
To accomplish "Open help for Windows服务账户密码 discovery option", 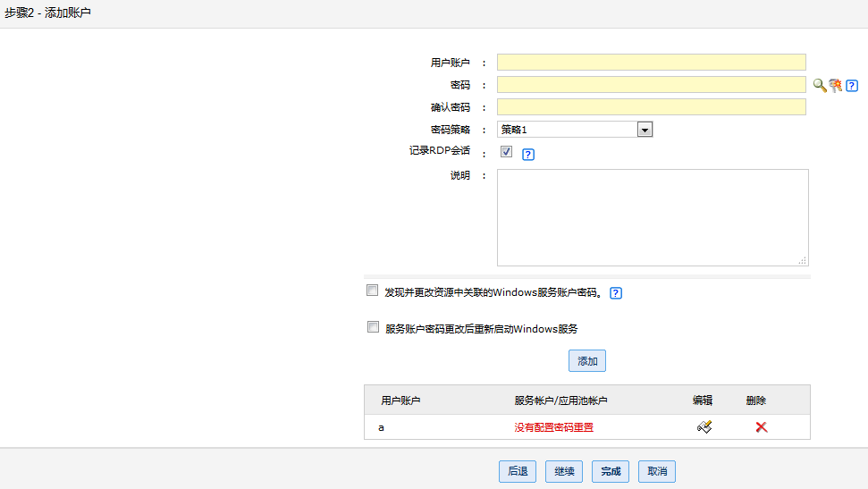I will pyautogui.click(x=615, y=293).
